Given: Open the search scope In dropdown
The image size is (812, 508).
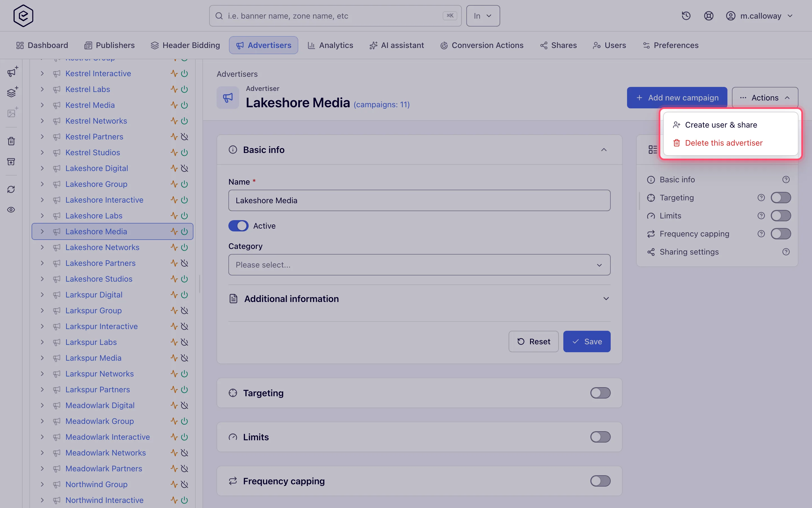Looking at the screenshot, I should point(483,16).
